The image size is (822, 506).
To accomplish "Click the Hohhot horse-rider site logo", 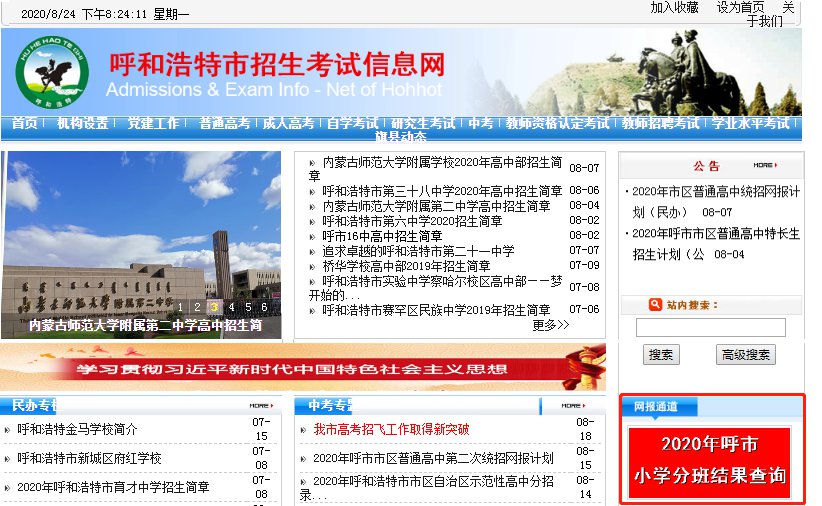I will (x=50, y=72).
